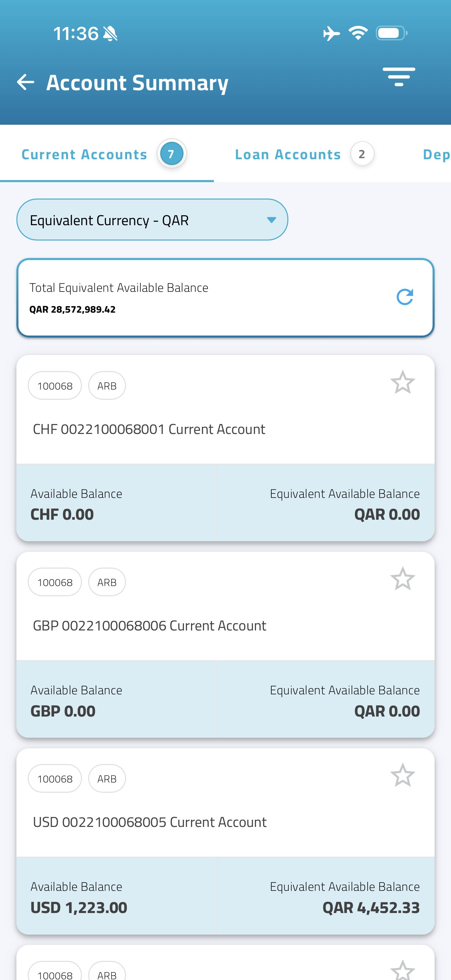
Task: Open the GBP 0022100068006 Current Account
Action: pyautogui.click(x=149, y=626)
